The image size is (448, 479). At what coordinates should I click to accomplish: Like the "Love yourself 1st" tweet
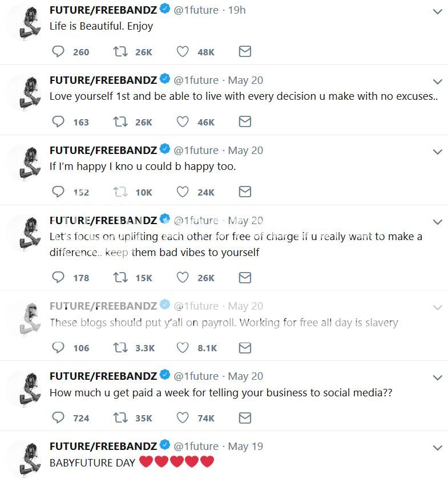pos(183,121)
